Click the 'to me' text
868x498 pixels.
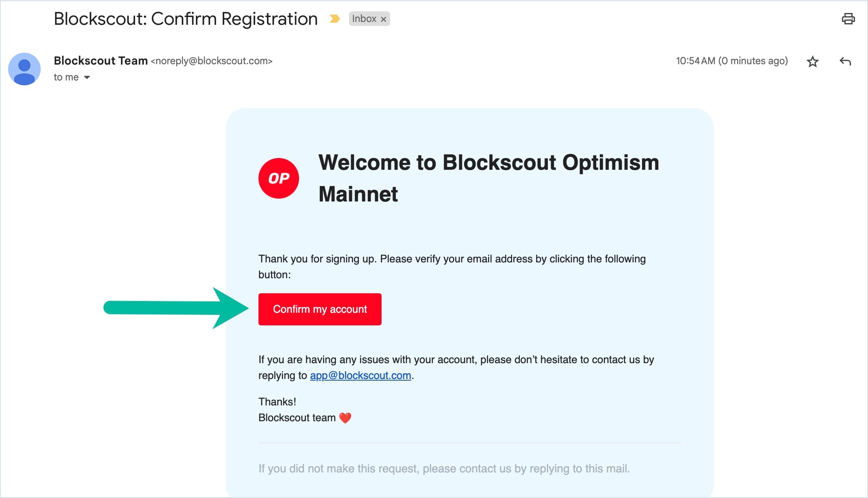pyautogui.click(x=66, y=77)
